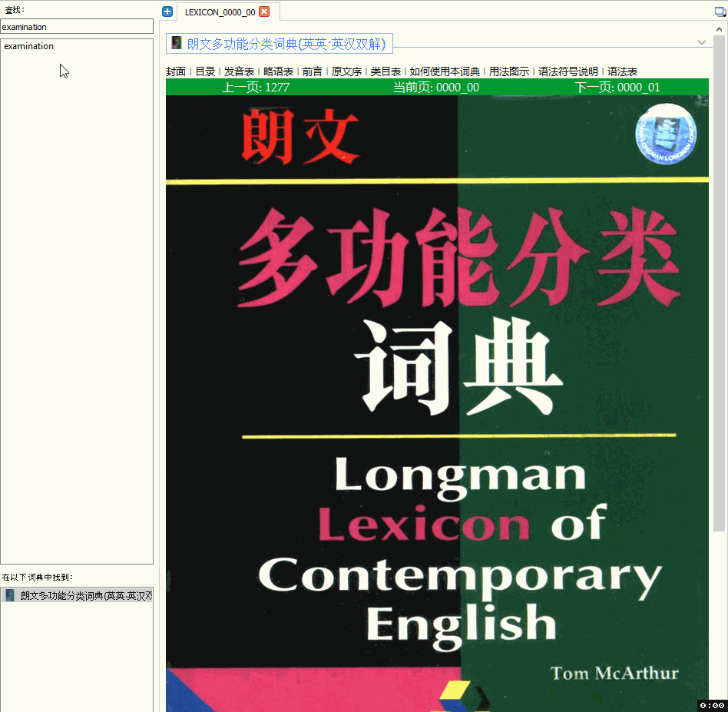Go to next page 下一页: 0000_01
This screenshot has width=728, height=712.
pos(617,88)
